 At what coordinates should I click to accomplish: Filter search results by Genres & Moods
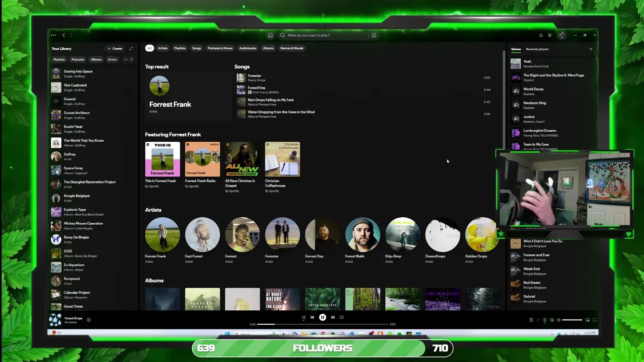(292, 48)
